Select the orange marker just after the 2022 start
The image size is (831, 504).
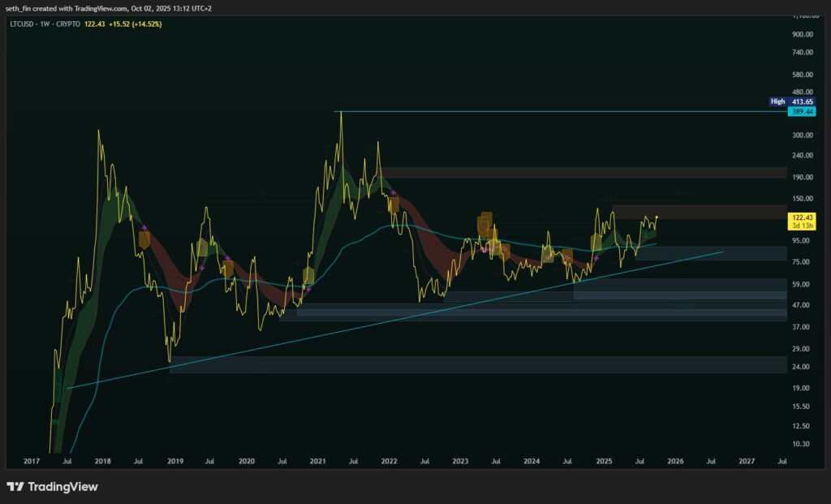coord(394,205)
